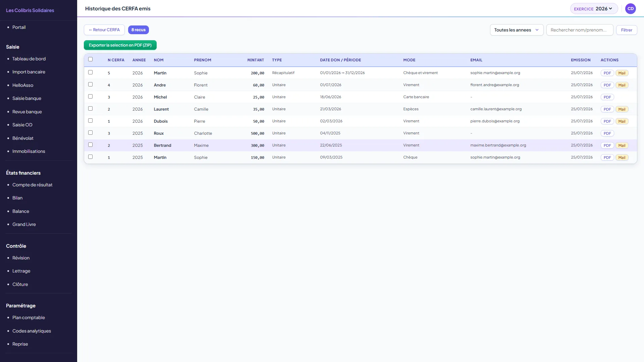
Task: Expand the Exercice 2026 selector
Action: [x=594, y=9]
